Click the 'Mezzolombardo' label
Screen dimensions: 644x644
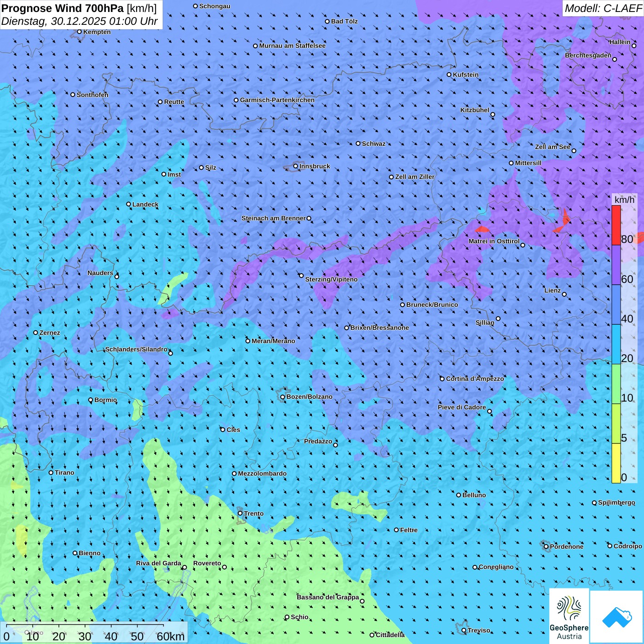point(262,473)
